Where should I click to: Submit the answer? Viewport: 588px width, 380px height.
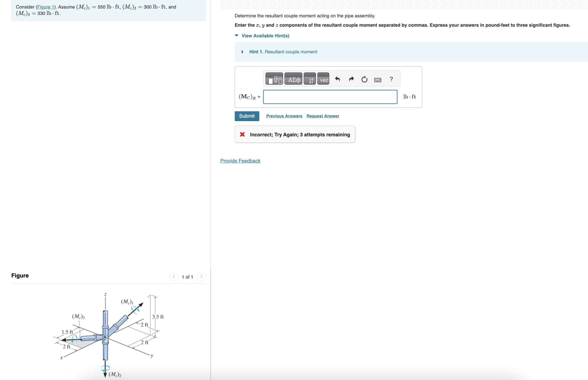click(246, 116)
